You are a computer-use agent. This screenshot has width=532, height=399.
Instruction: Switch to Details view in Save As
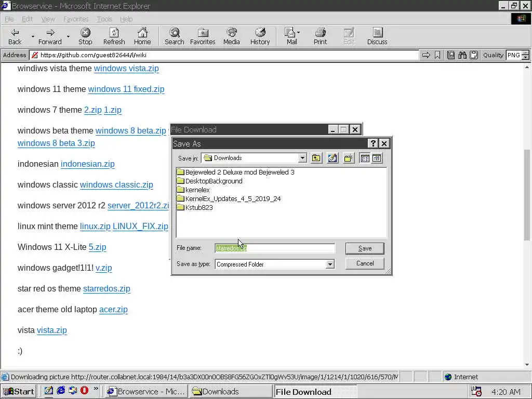pos(377,158)
